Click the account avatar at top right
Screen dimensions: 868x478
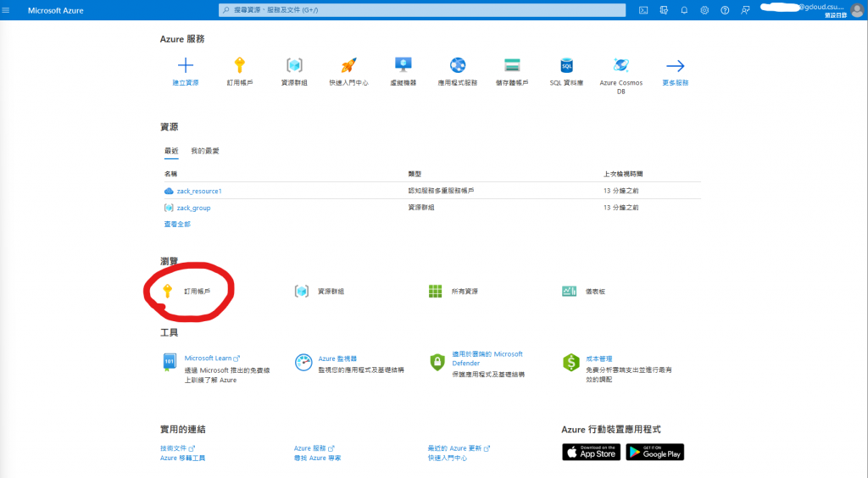pyautogui.click(x=858, y=10)
